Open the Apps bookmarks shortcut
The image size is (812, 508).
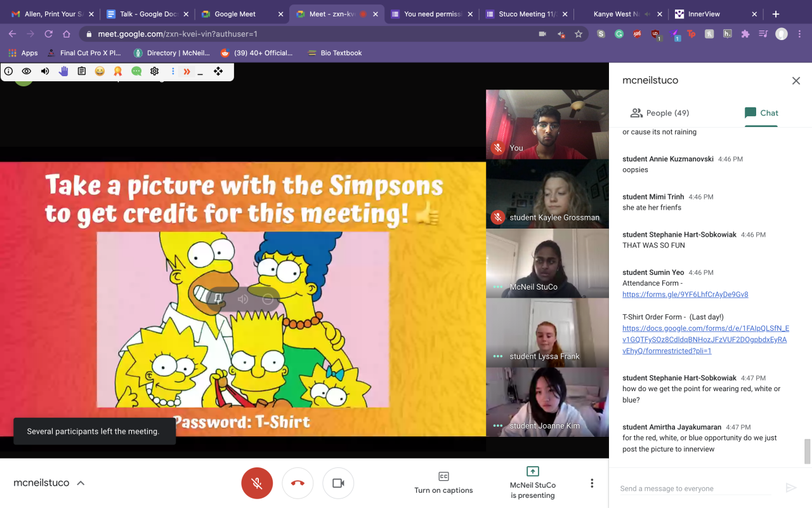(x=23, y=53)
